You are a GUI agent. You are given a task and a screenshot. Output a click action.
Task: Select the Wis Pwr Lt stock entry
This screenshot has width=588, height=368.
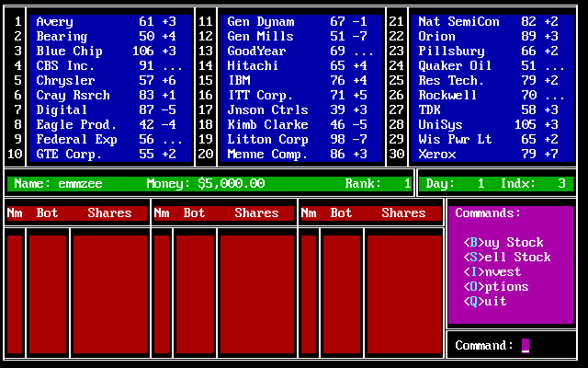pos(492,139)
